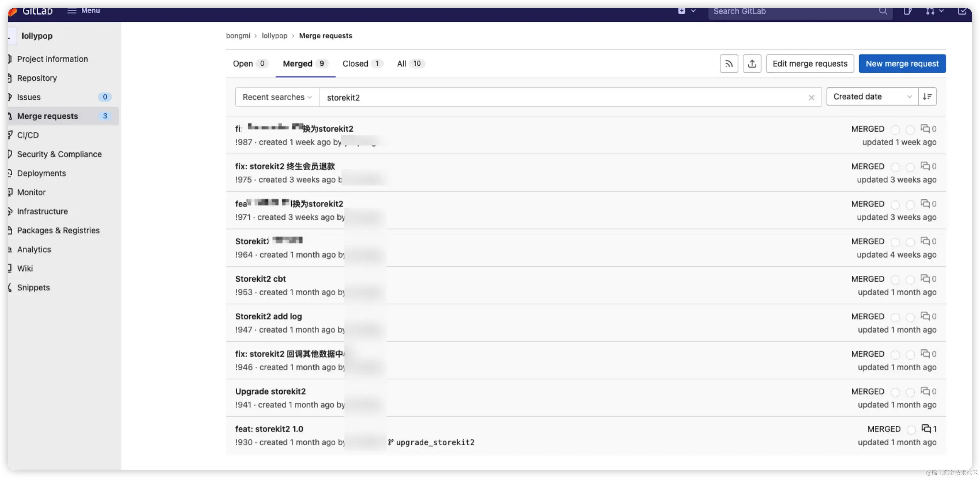Viewport: 980px width, 478px height.
Task: Expand the Recent searches dropdown
Action: point(277,97)
